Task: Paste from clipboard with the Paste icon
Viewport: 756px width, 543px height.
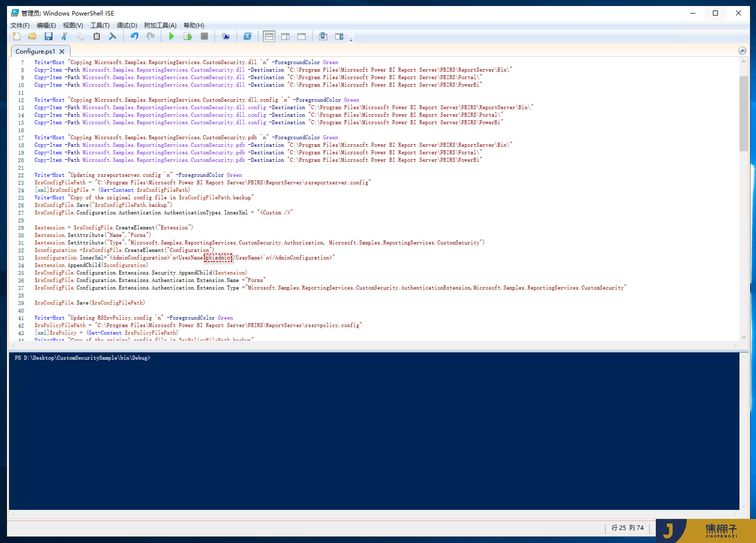Action: pyautogui.click(x=97, y=36)
